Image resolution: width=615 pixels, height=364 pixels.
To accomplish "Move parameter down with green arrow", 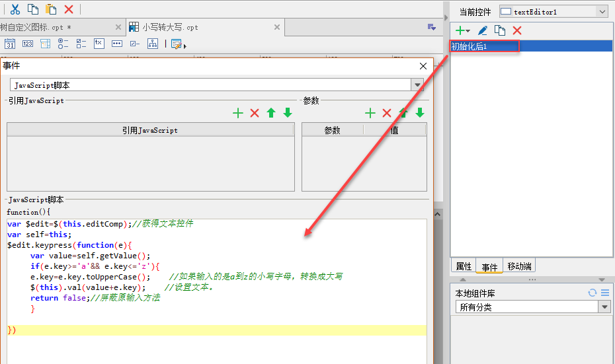I will [420, 113].
